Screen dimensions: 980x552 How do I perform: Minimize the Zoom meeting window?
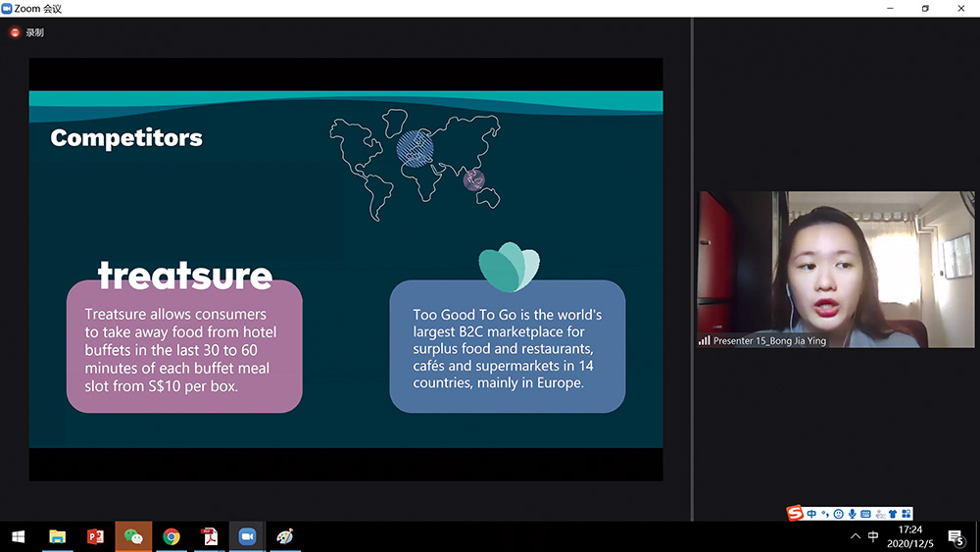(x=890, y=8)
